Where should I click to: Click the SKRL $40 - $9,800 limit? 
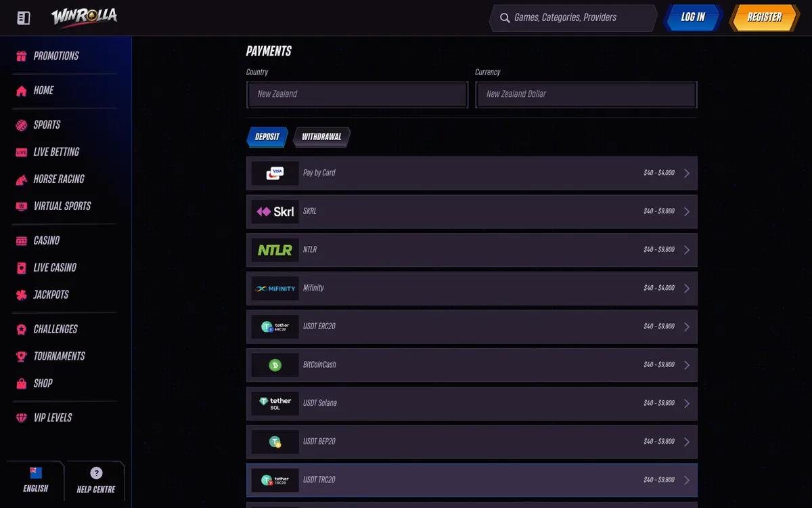[x=659, y=212]
